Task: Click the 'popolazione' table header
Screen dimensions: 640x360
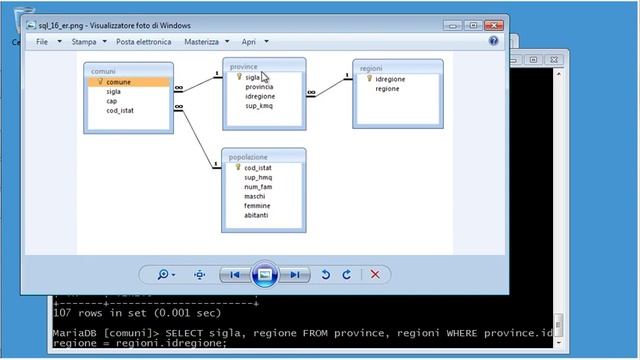Action: pos(248,157)
